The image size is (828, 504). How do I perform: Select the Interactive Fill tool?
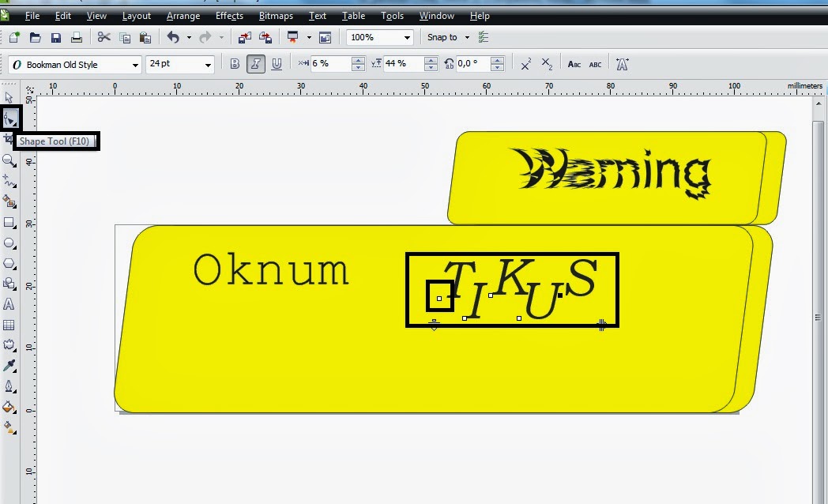[x=9, y=427]
